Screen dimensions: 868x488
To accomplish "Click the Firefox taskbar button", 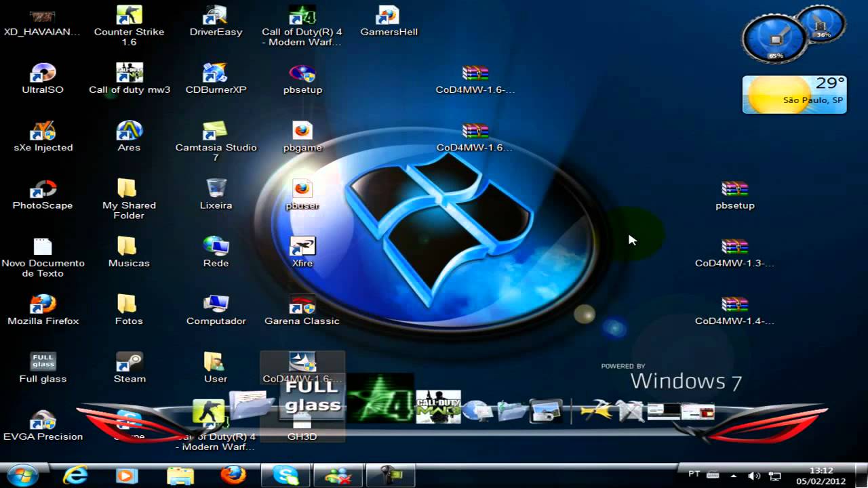I will pyautogui.click(x=233, y=476).
